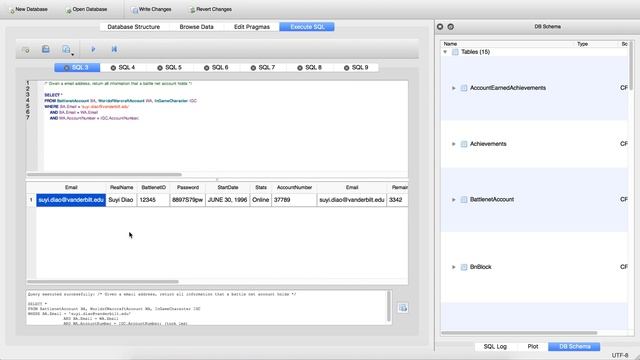
Task: Click New Database toolbar button
Action: [x=29, y=9]
